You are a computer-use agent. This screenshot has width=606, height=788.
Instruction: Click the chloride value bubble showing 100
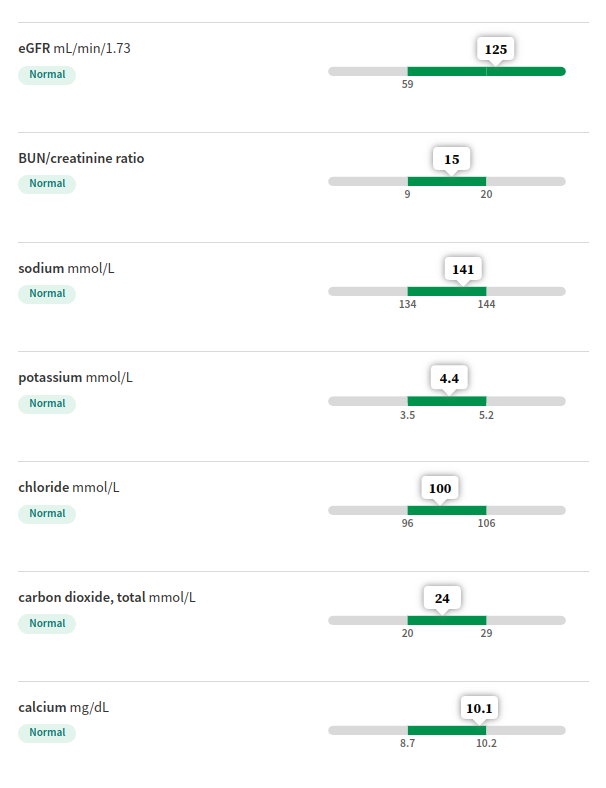(440, 487)
